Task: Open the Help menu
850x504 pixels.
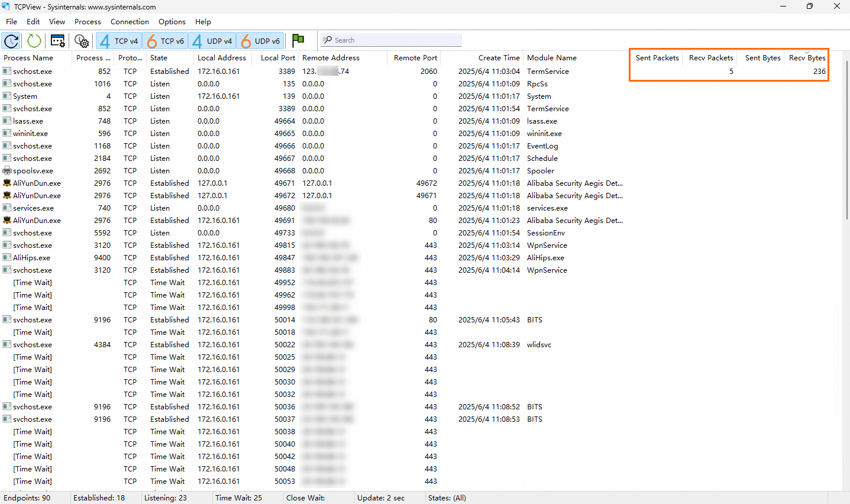Action: (203, 22)
